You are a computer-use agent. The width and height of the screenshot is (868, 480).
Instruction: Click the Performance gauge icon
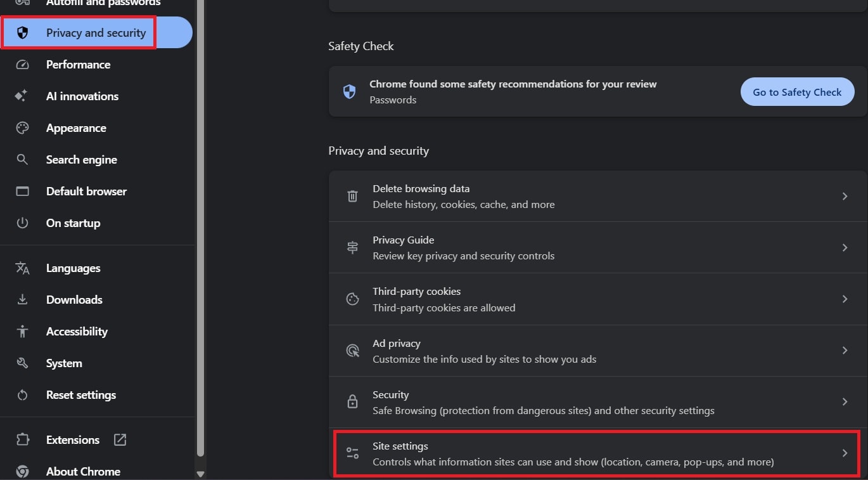tap(22, 65)
